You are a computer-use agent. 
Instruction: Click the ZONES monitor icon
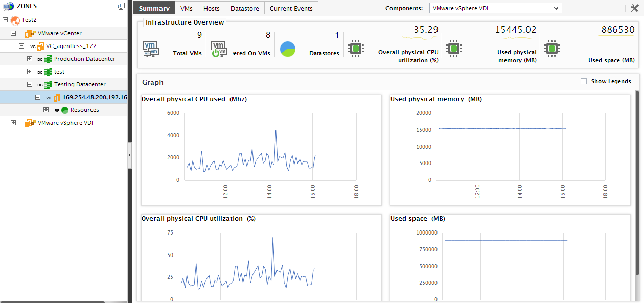coord(8,6)
